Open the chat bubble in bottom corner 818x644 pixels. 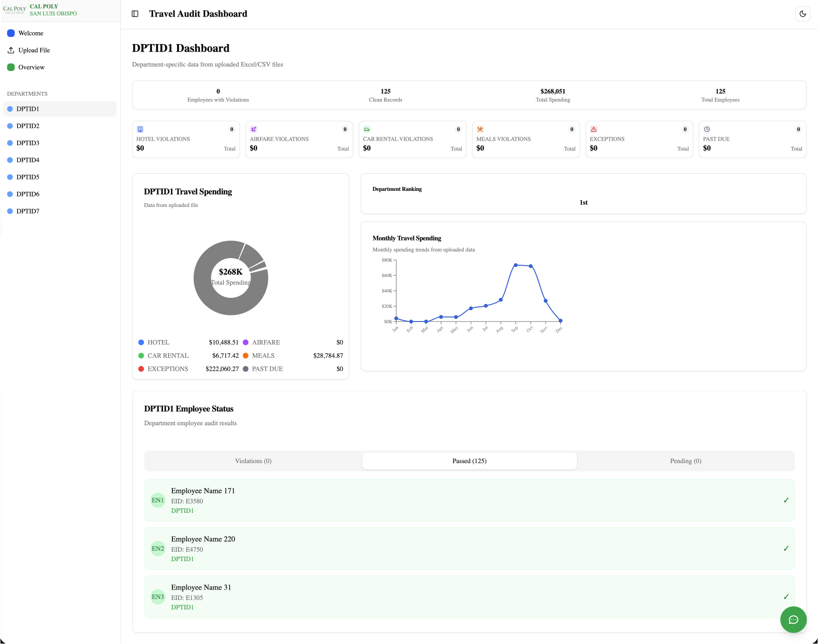pos(793,619)
